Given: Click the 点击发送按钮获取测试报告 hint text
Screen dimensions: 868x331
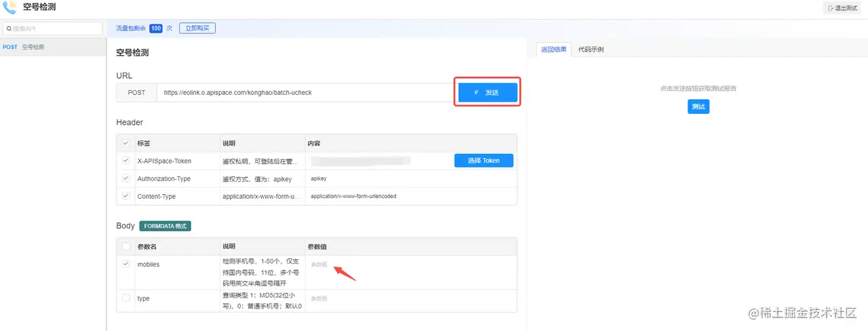Looking at the screenshot, I should (x=698, y=88).
